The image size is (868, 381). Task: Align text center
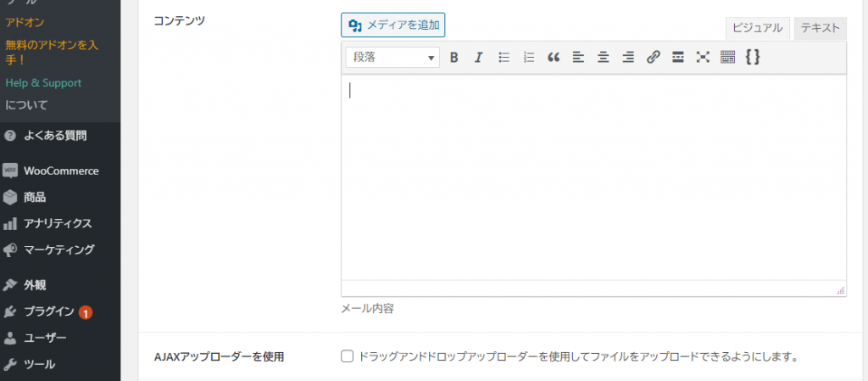604,57
